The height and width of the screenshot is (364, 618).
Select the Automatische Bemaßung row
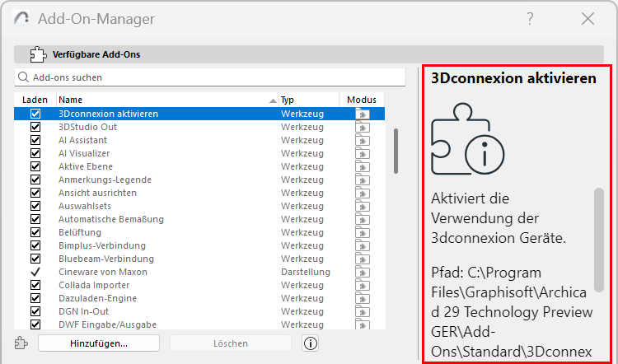199,219
